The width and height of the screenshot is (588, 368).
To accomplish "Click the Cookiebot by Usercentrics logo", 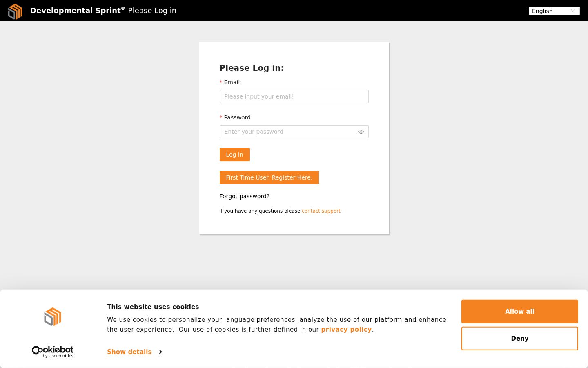I will pos(53,352).
